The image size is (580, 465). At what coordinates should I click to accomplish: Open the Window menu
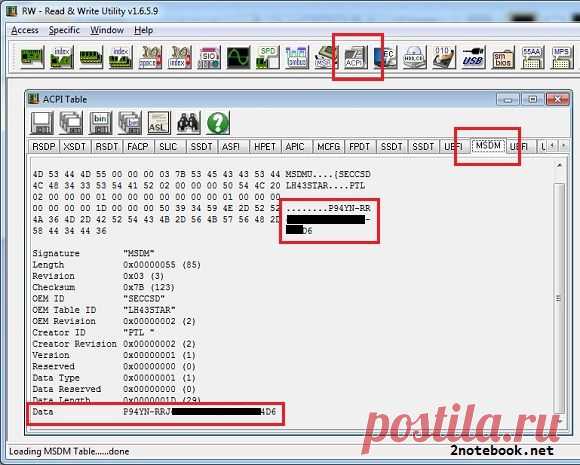coord(107,30)
